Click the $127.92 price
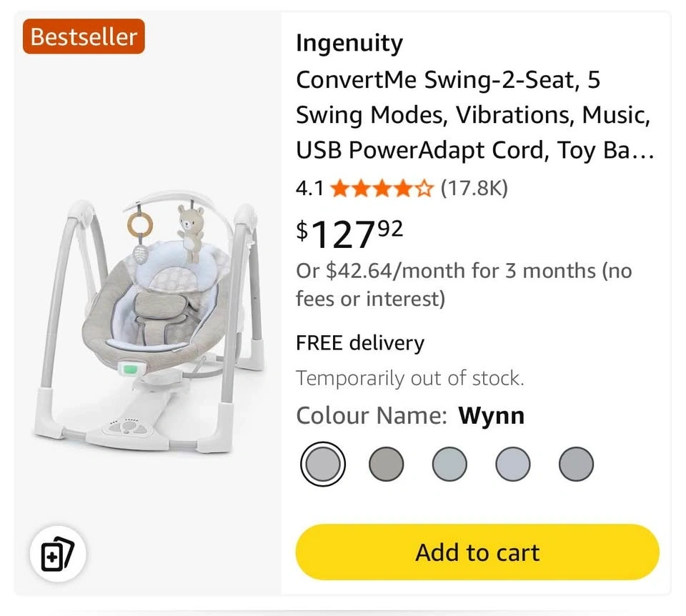The image size is (686, 616). 349,233
